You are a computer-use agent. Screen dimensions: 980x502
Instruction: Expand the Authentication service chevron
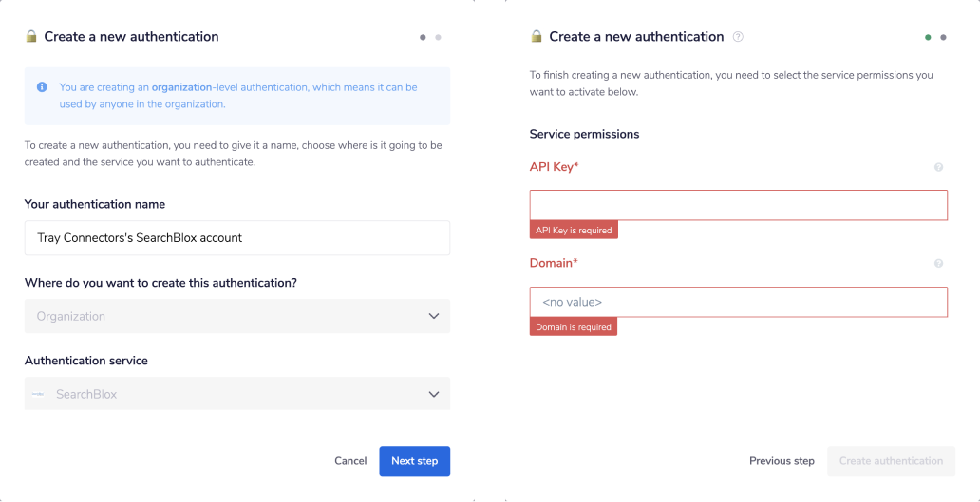click(x=434, y=394)
